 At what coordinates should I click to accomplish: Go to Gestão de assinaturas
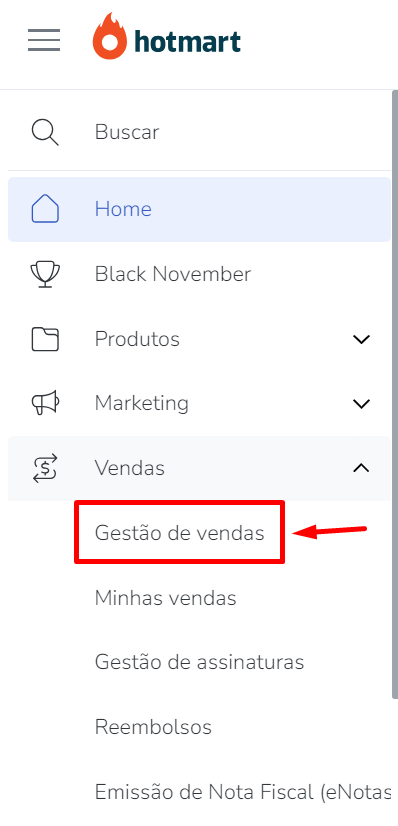click(x=200, y=662)
